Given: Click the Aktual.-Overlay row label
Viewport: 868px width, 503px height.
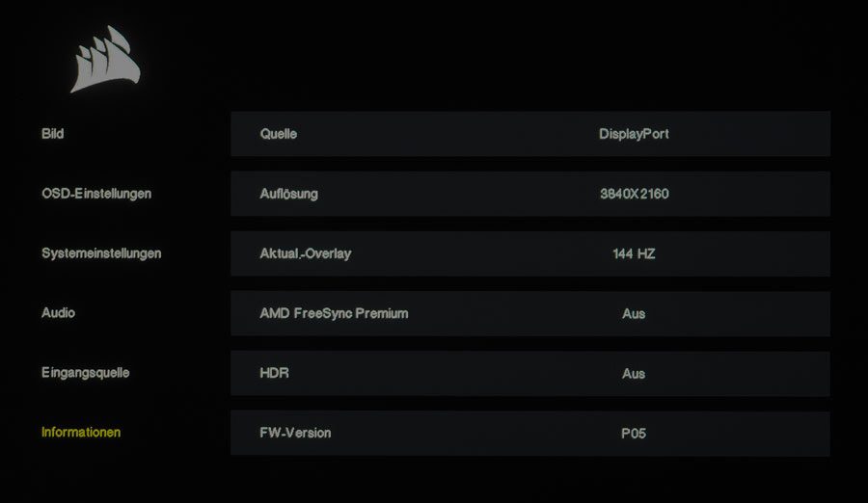Looking at the screenshot, I should pos(306,253).
